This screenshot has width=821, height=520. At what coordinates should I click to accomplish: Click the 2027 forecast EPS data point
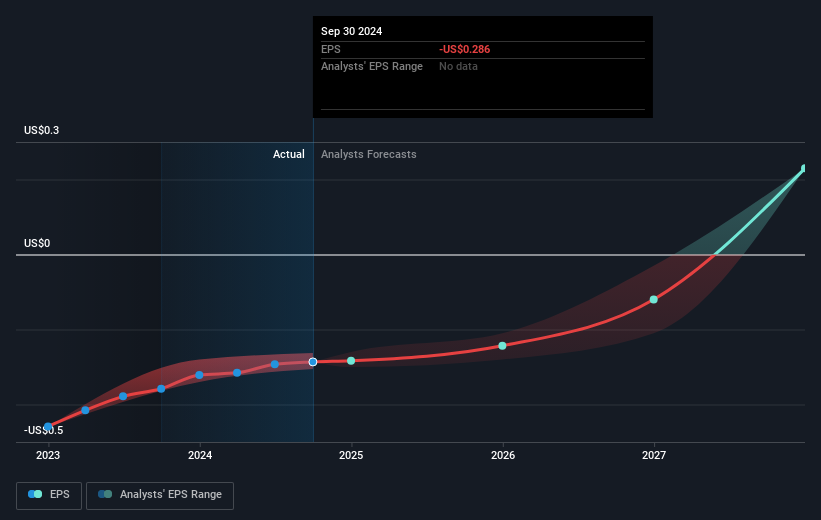(x=653, y=300)
